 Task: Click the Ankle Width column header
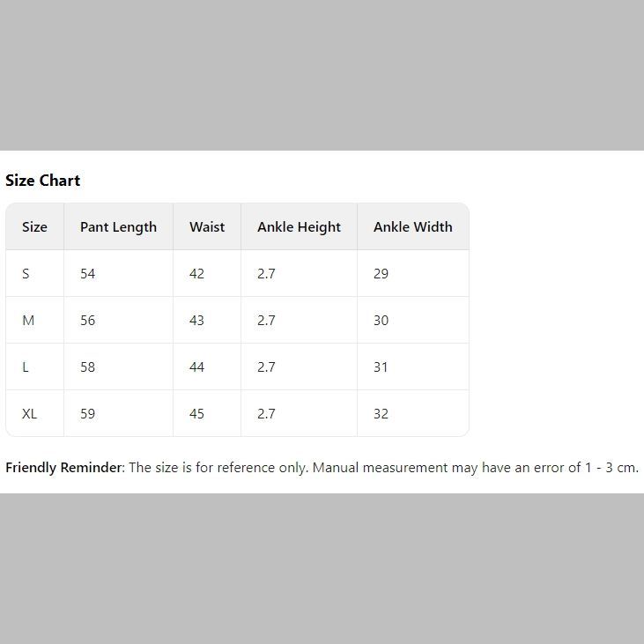click(412, 227)
